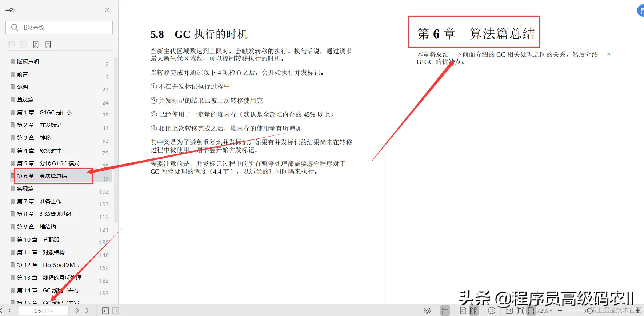Screen dimensions: 644x316
Task: Click the go forward view button
Action: click(116, 311)
